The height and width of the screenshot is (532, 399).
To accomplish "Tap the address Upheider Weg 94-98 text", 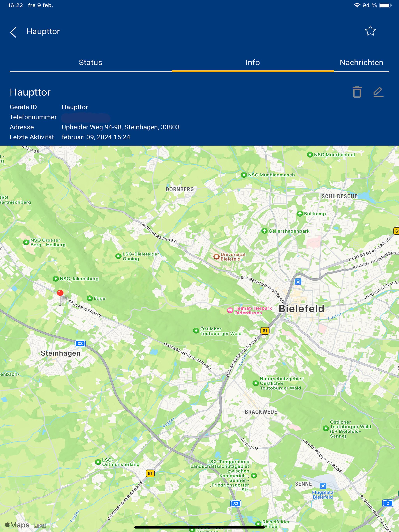I will tap(121, 127).
